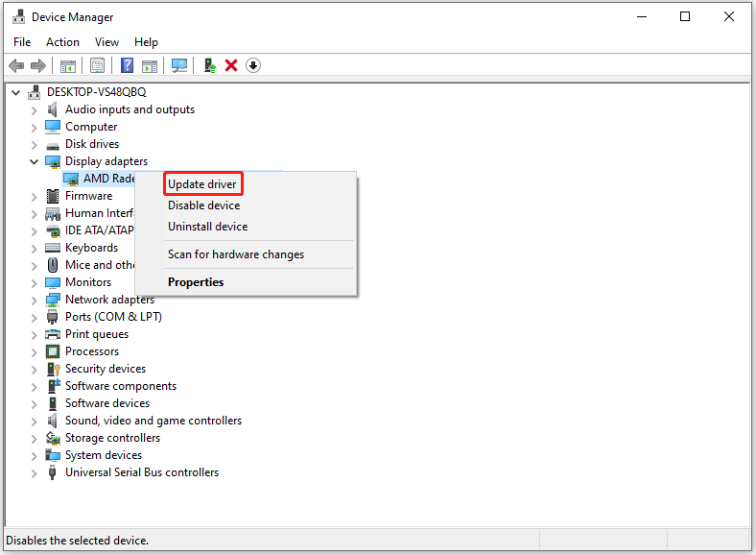Screen dimensions: 756x555
Task: Click the blue Help question mark toolbar icon
Action: pyautogui.click(x=127, y=65)
